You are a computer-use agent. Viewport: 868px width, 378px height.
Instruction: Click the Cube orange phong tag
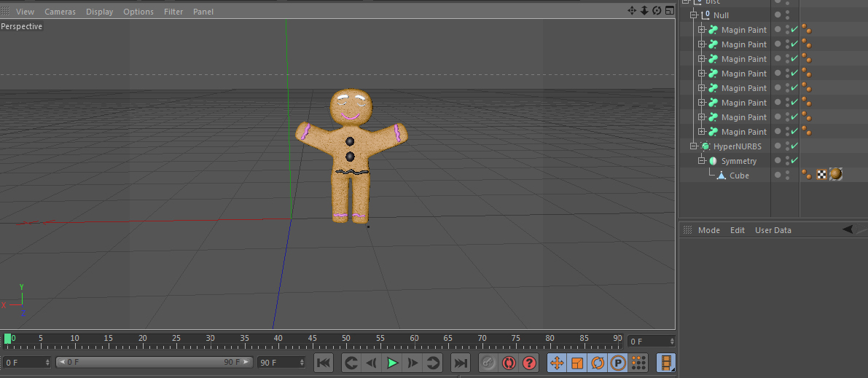tap(807, 175)
